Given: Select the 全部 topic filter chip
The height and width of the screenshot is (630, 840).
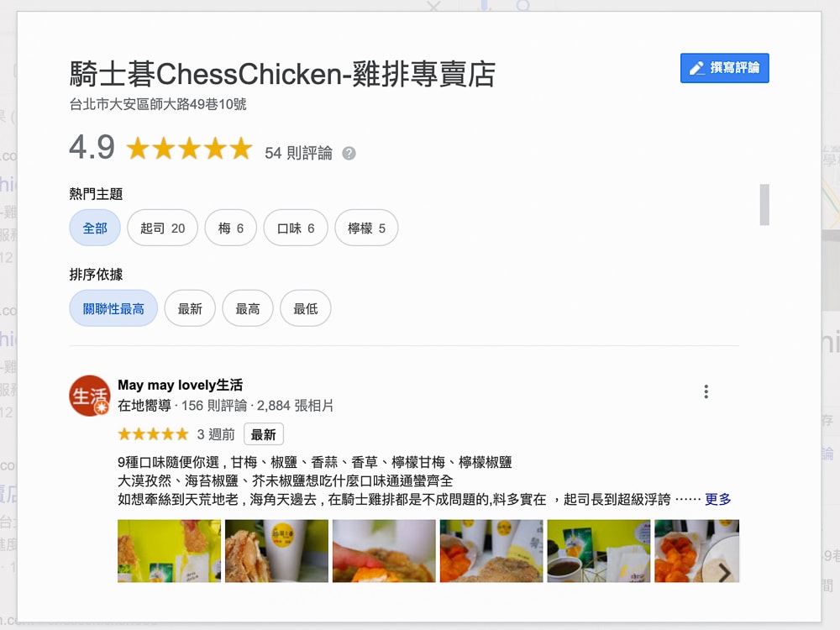Looking at the screenshot, I should tap(95, 228).
